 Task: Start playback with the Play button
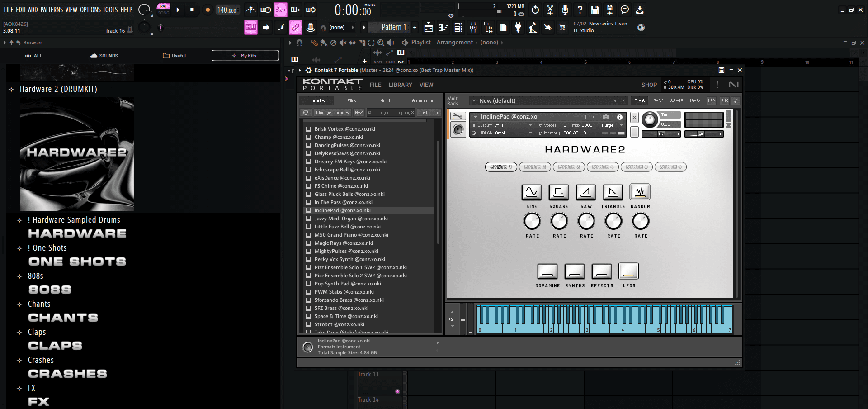pyautogui.click(x=178, y=10)
